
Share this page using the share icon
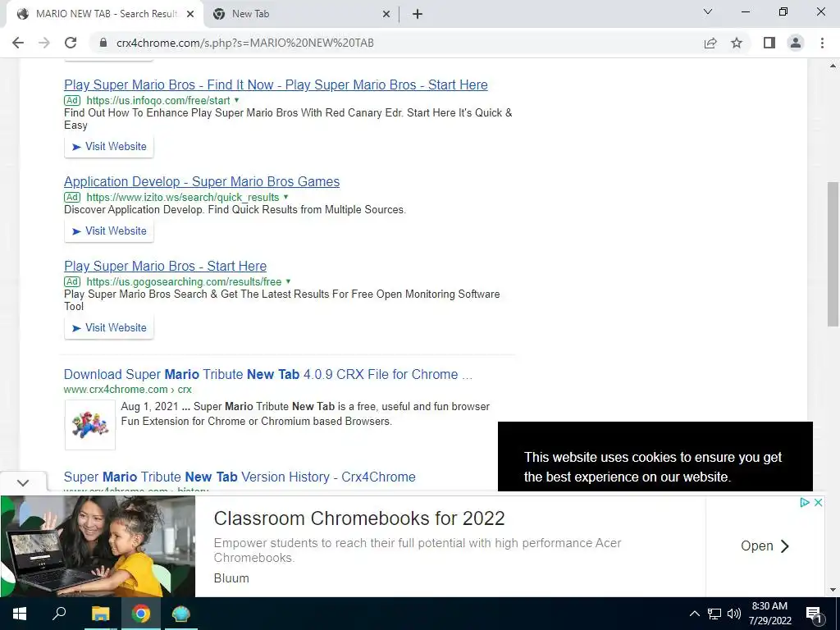tap(710, 43)
